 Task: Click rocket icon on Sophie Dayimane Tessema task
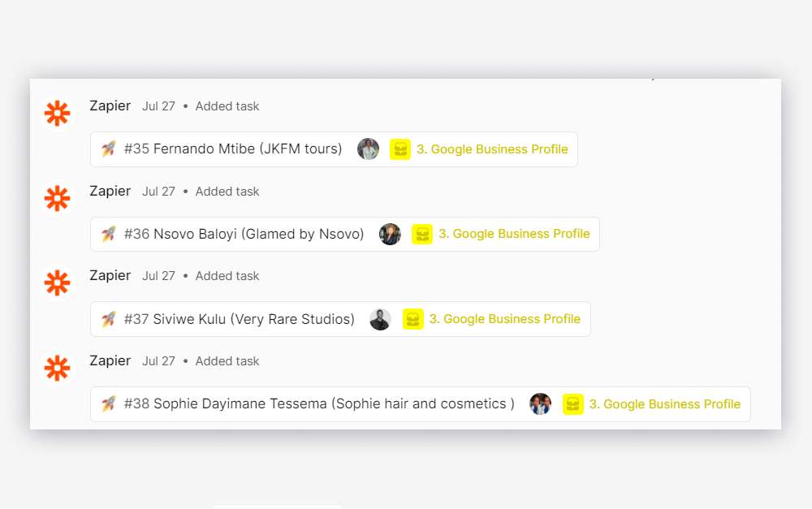pyautogui.click(x=108, y=404)
